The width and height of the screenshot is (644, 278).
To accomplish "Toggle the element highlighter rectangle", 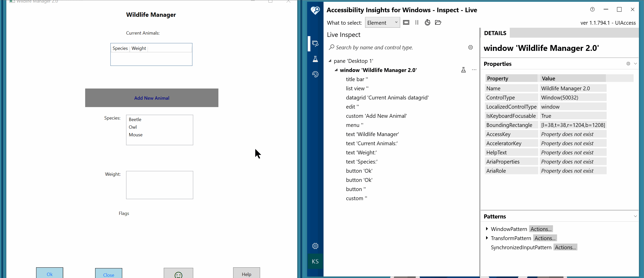I will [406, 22].
